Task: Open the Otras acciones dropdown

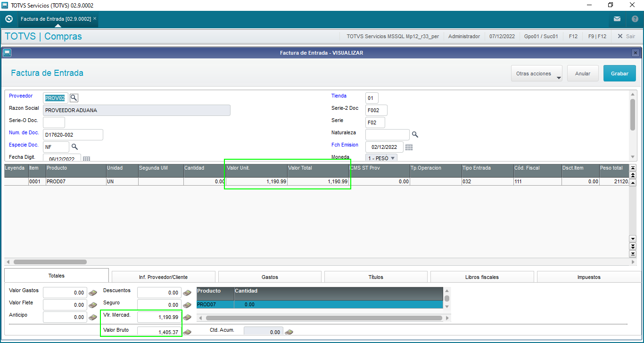Action: 537,73
